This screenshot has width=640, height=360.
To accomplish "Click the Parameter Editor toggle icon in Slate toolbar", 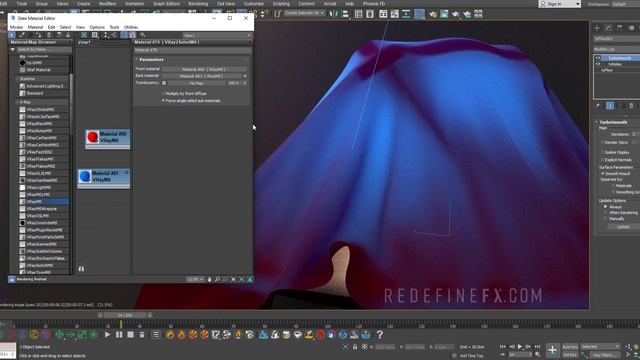I will point(132,35).
